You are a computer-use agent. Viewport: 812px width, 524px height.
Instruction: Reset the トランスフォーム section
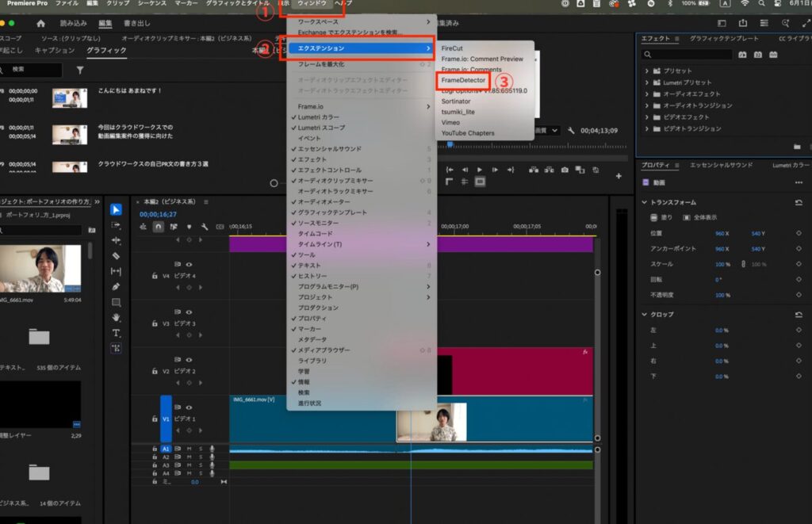[x=799, y=202]
